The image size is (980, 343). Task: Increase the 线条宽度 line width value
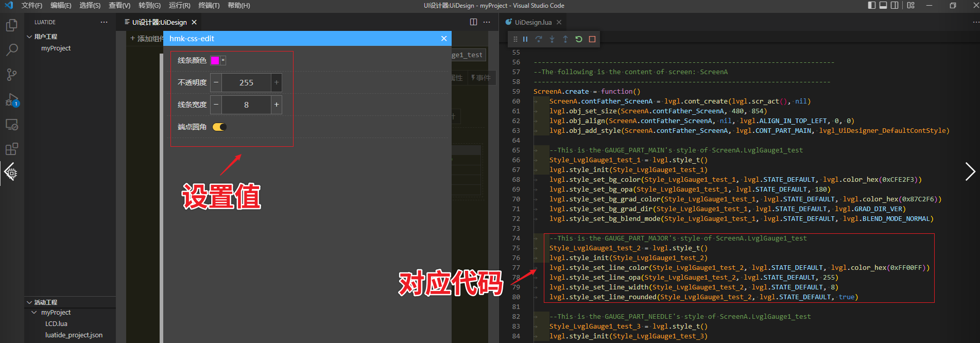pos(277,105)
